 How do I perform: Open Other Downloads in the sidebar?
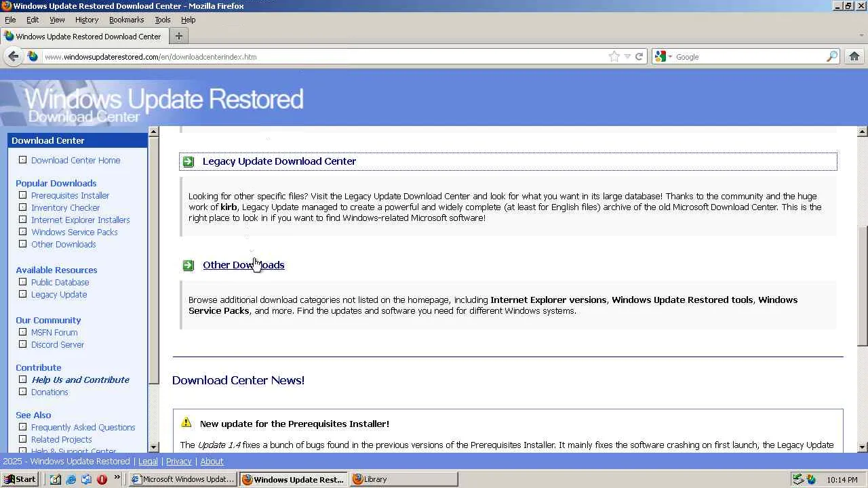point(63,245)
